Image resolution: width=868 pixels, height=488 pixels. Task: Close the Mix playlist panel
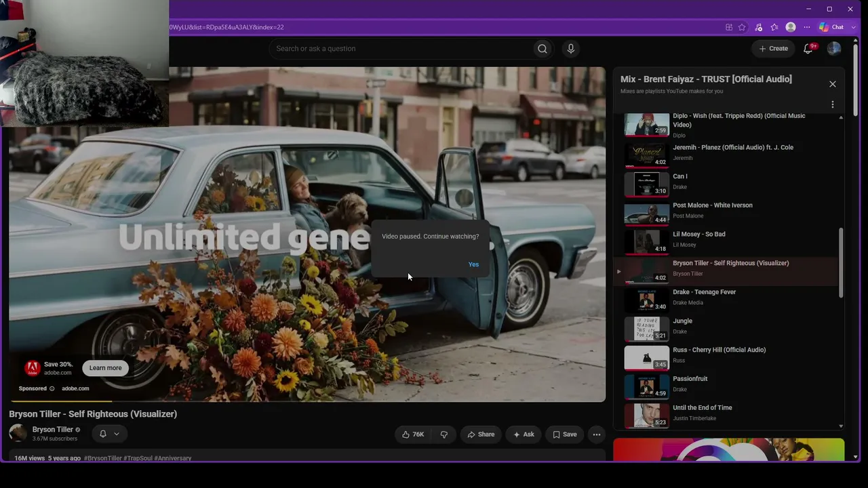point(833,84)
